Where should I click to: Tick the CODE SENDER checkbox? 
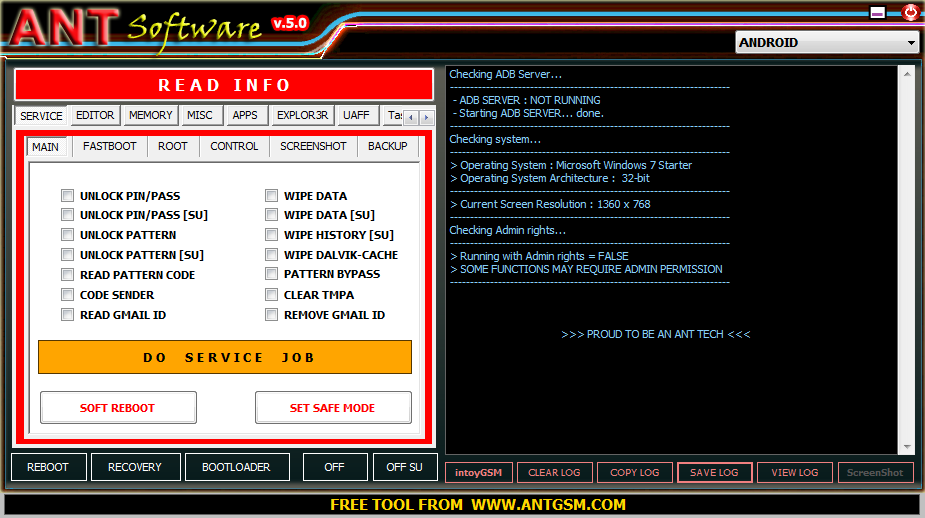(67, 295)
